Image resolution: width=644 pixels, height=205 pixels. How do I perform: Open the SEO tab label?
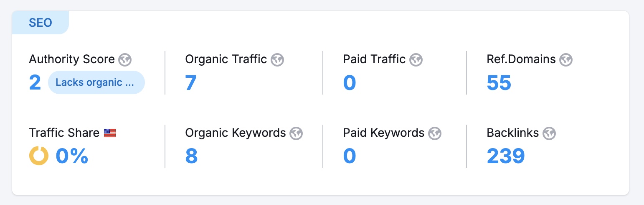click(x=41, y=23)
